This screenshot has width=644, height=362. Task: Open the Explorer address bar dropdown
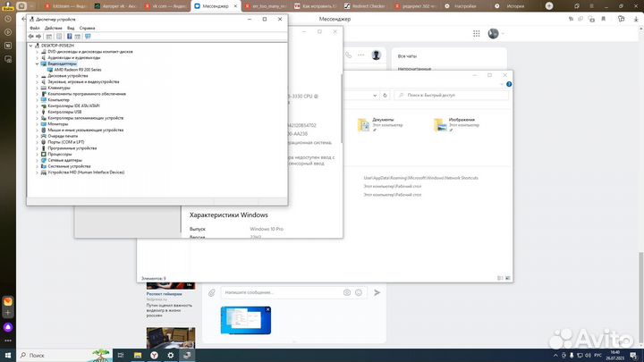(x=375, y=96)
